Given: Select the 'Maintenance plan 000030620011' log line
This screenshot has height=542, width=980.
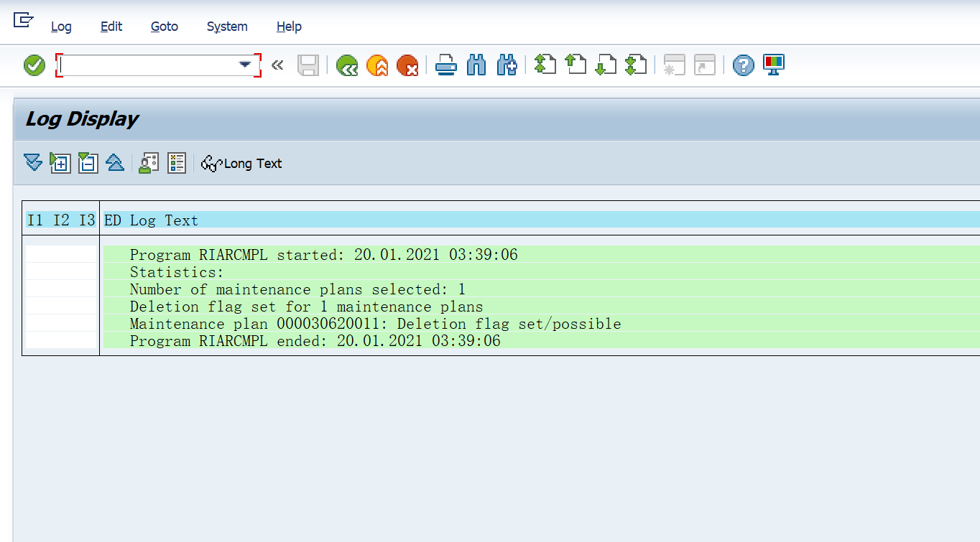Looking at the screenshot, I should [x=375, y=324].
